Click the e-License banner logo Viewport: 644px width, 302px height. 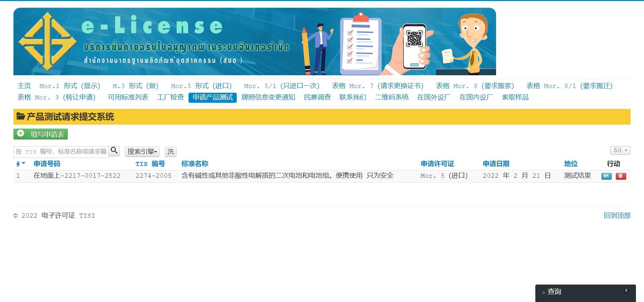pos(255,41)
